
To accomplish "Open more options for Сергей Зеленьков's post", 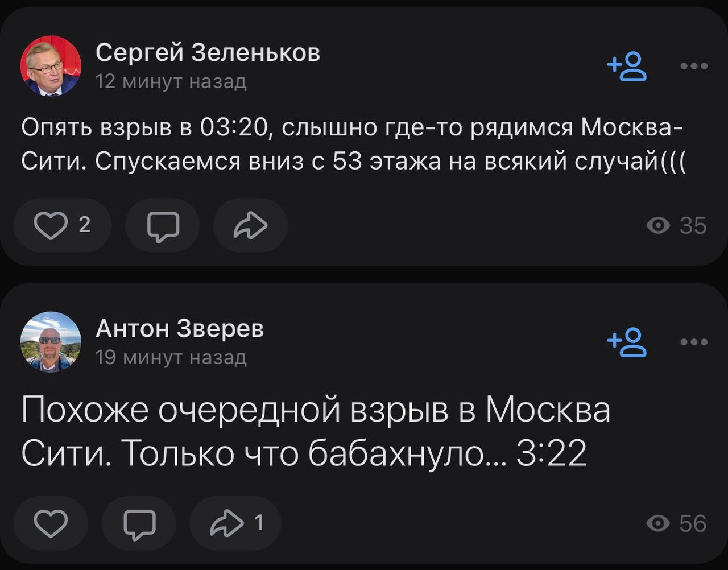I will 694,67.
